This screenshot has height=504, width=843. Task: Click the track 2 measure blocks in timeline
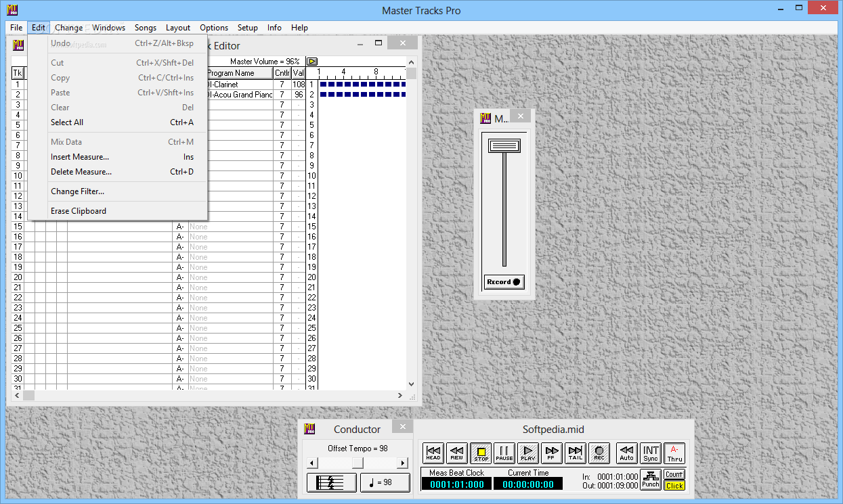[x=362, y=95]
